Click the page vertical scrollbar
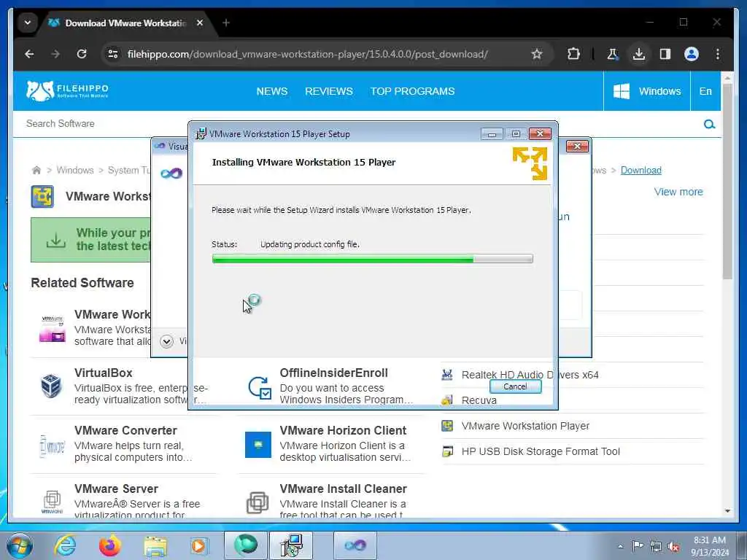Image resolution: width=747 pixels, height=560 pixels. [727, 181]
